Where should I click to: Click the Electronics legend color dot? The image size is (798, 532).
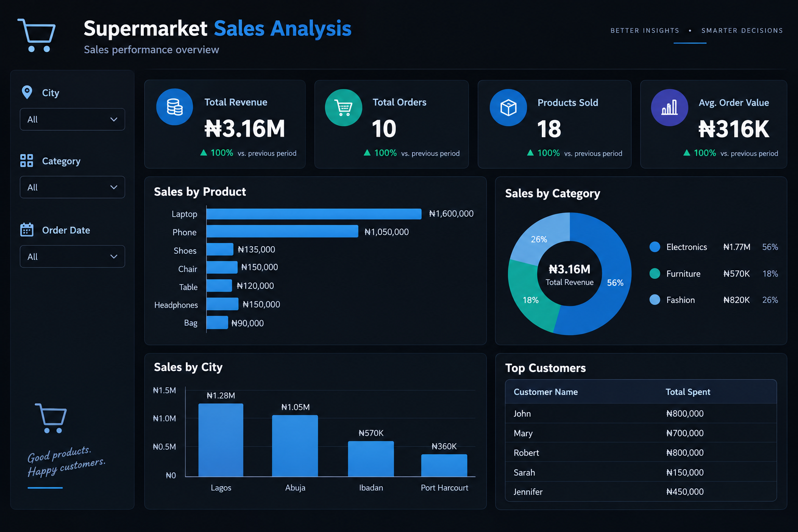655,247
